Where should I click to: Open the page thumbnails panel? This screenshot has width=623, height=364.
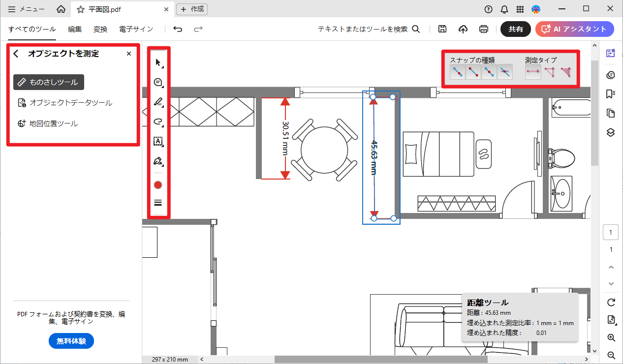(x=611, y=114)
